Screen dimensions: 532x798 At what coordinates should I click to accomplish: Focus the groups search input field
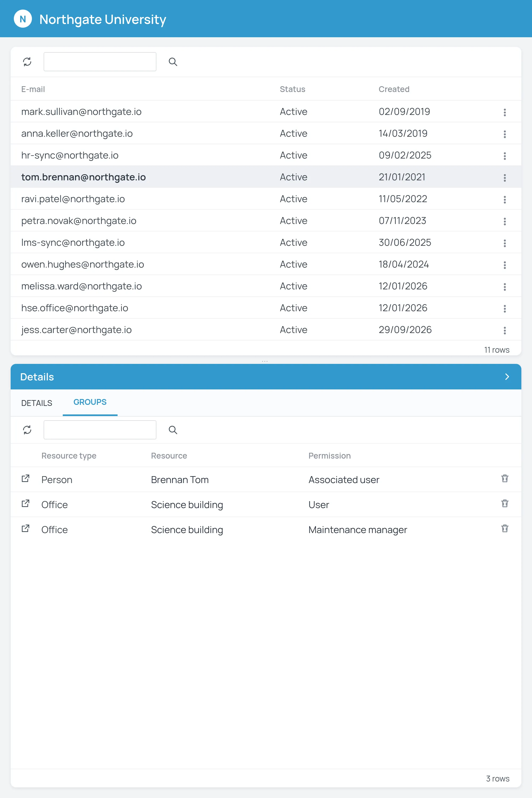tap(100, 430)
